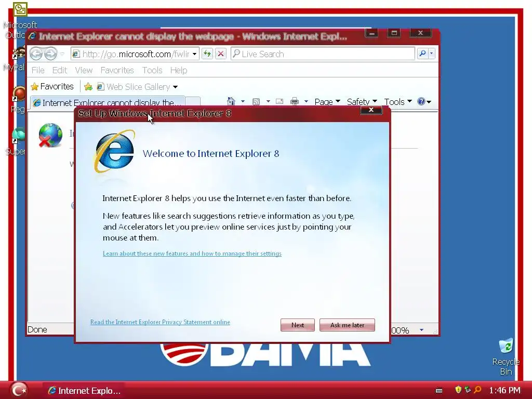Open 'Learn about these new features' link
Viewport: 532px width, 399px height.
pyautogui.click(x=192, y=254)
